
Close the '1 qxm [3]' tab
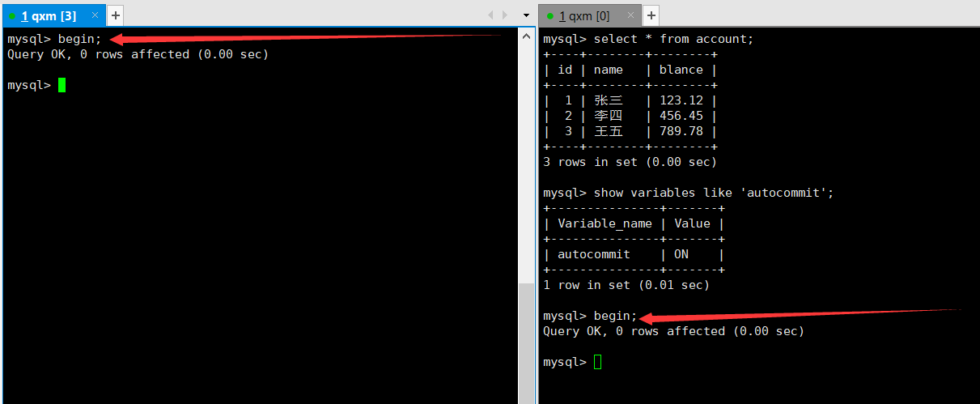95,15
